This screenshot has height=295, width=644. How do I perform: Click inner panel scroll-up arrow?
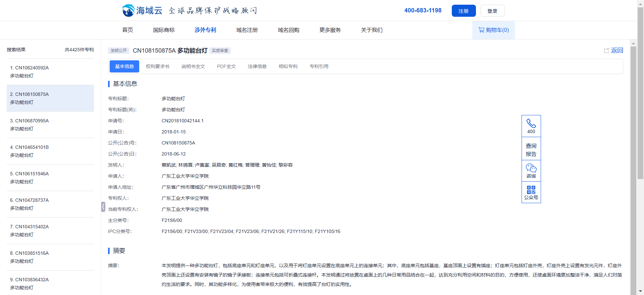(x=633, y=43)
